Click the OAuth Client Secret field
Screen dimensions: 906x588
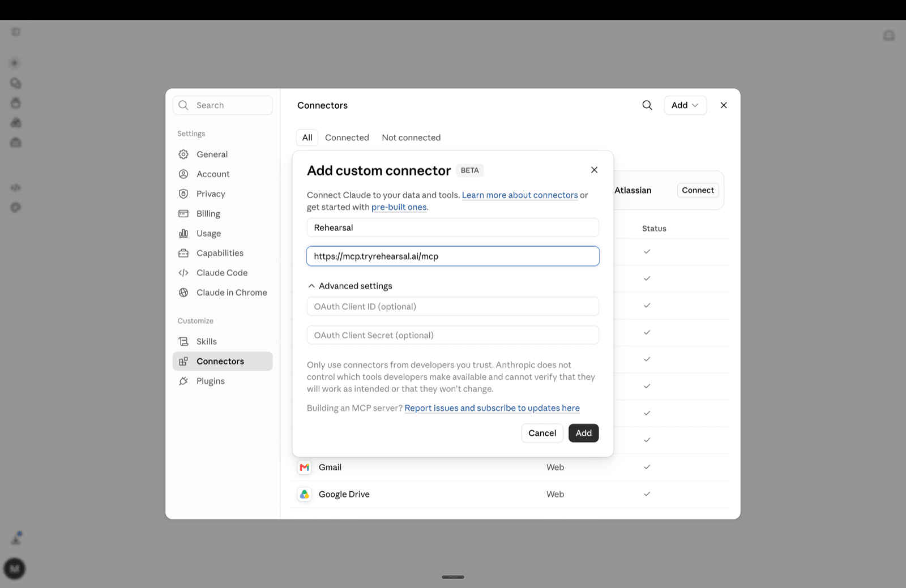(x=453, y=335)
